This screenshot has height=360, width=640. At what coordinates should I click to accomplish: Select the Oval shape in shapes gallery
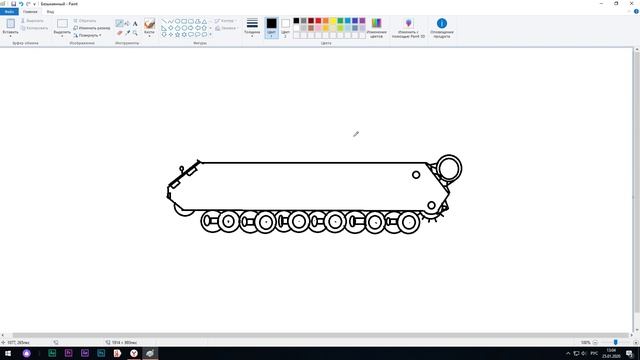(x=178, y=21)
